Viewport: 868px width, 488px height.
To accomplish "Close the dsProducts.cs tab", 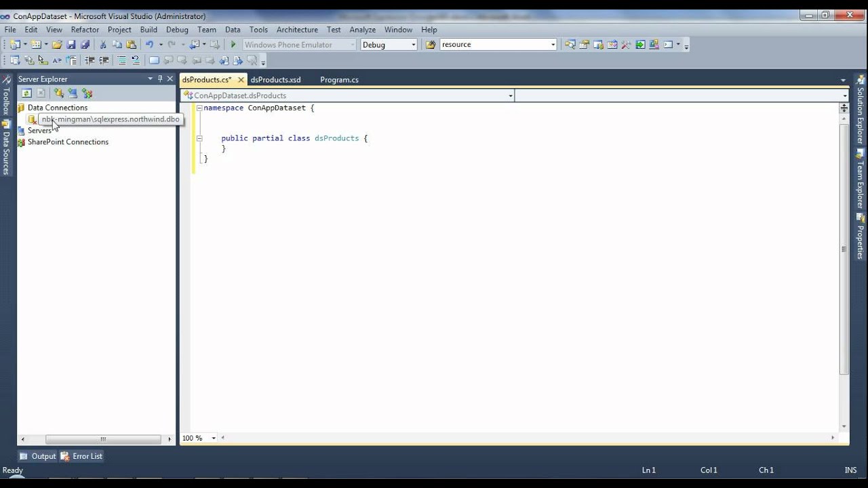I will point(241,80).
